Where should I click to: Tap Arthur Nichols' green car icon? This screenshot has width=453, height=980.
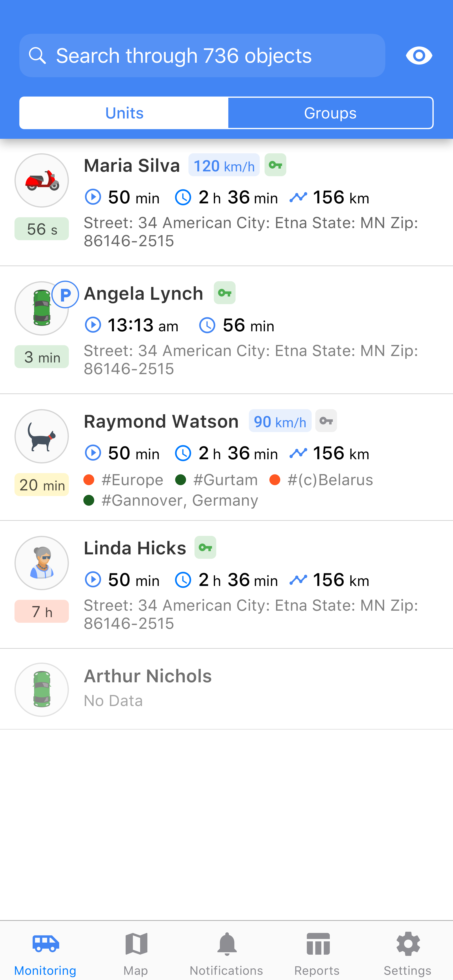(x=41, y=690)
